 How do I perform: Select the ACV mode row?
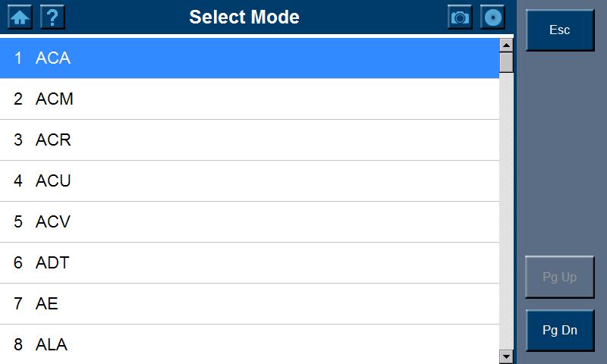pos(249,222)
